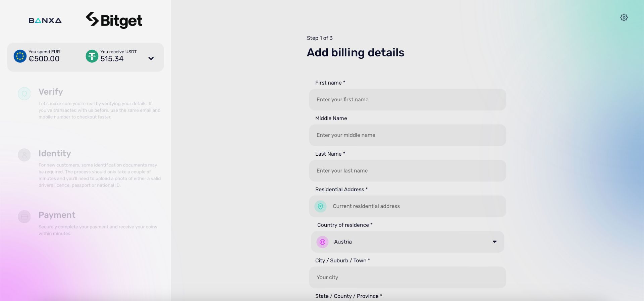
Task: Click the 'Add billing details' heading
Action: (x=356, y=52)
